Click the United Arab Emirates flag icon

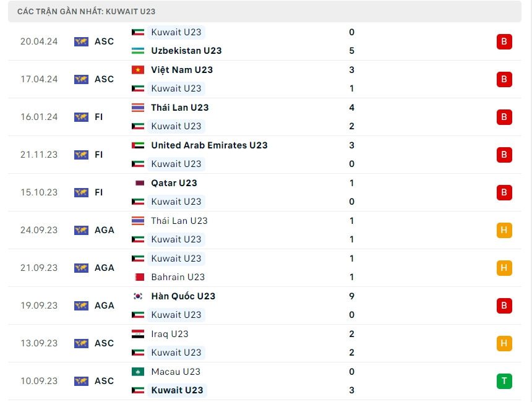[138, 145]
